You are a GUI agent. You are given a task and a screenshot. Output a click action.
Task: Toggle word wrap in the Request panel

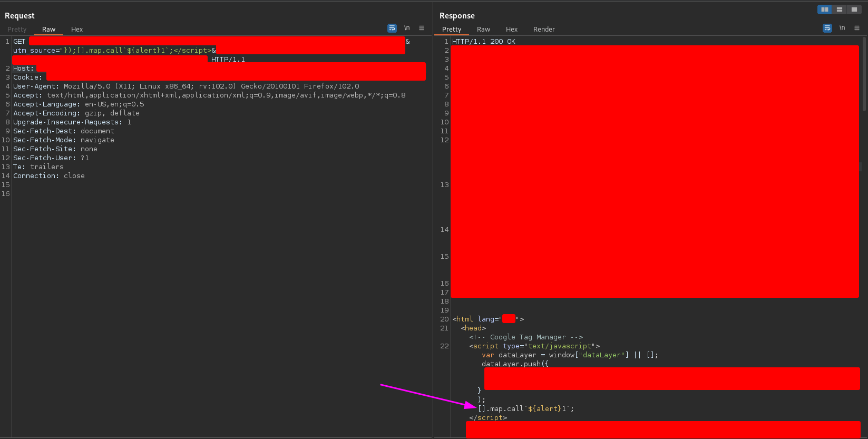click(x=392, y=28)
